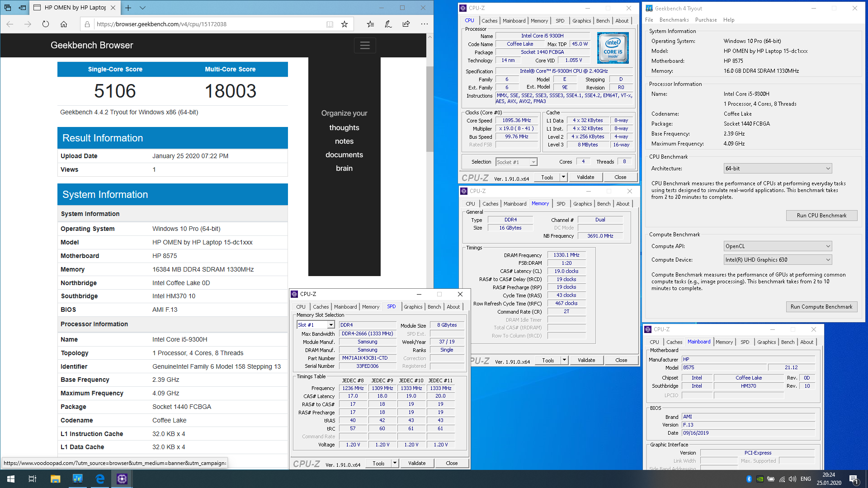Open Geekbench 4 Purchase menu
The height and width of the screenshot is (488, 868).
point(706,20)
